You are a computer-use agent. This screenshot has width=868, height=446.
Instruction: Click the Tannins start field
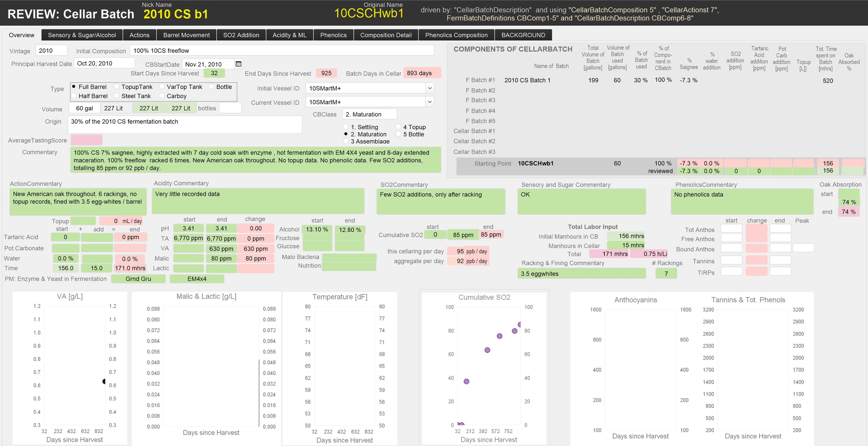click(732, 260)
